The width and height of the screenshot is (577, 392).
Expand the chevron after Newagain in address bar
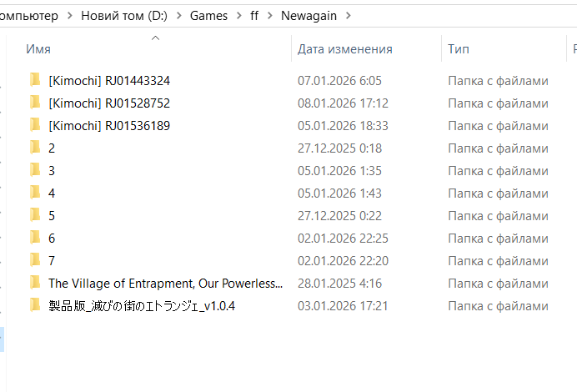click(347, 15)
